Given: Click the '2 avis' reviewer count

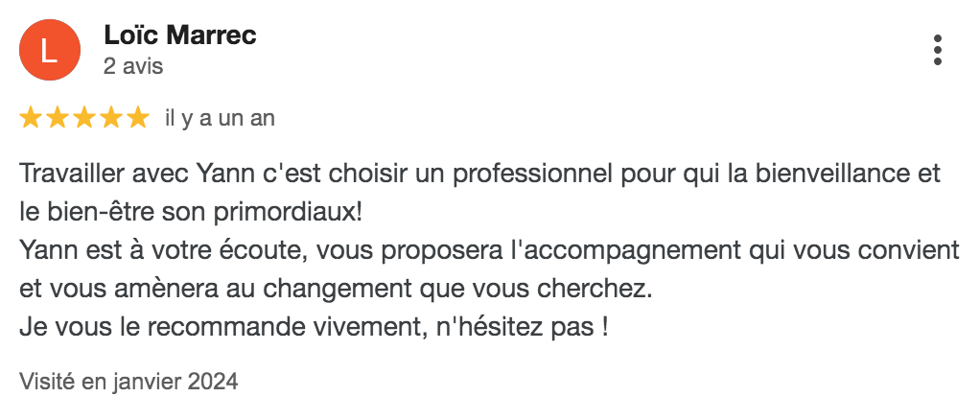Looking at the screenshot, I should [x=132, y=67].
